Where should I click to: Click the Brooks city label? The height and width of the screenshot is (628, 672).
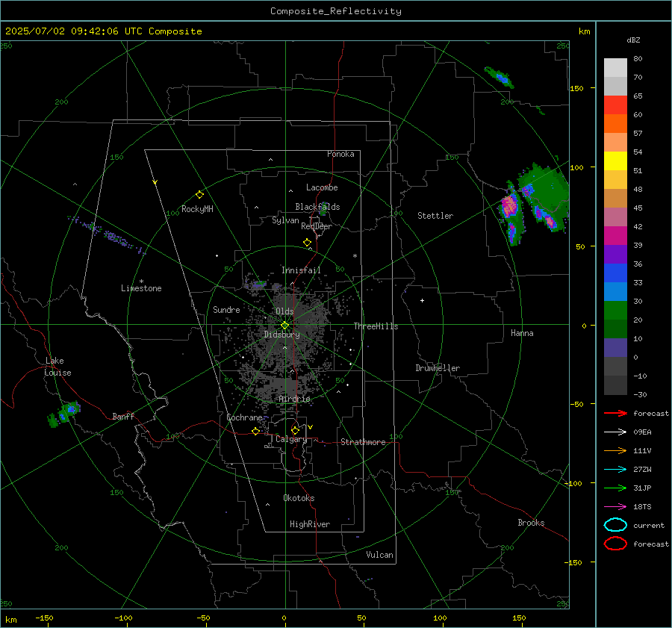[x=531, y=523]
